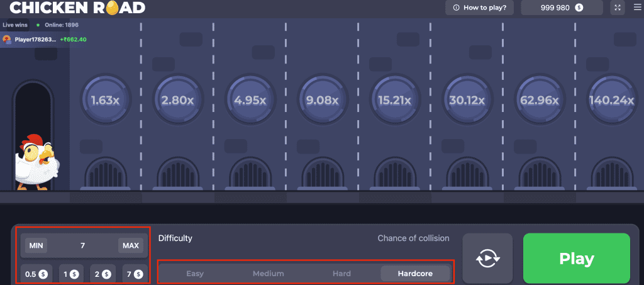Click the 140.24x multiplier manhole
This screenshot has height=285, width=644.
tap(611, 100)
